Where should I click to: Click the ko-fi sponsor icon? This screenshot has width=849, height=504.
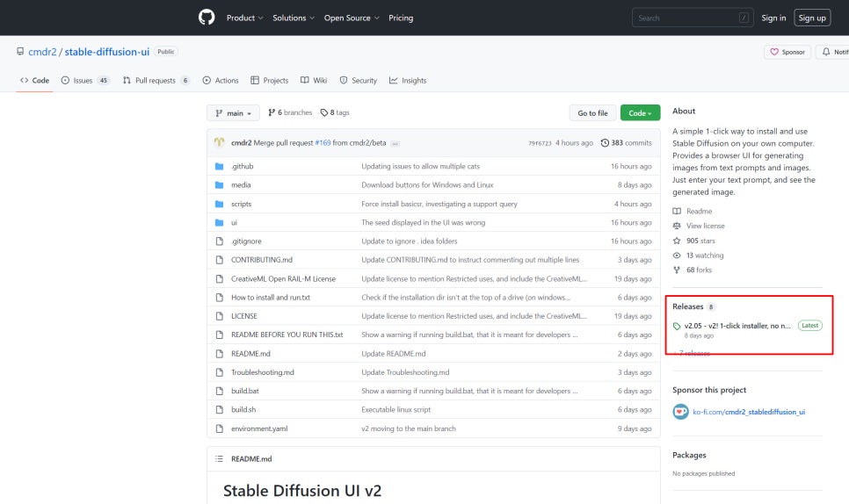click(680, 412)
